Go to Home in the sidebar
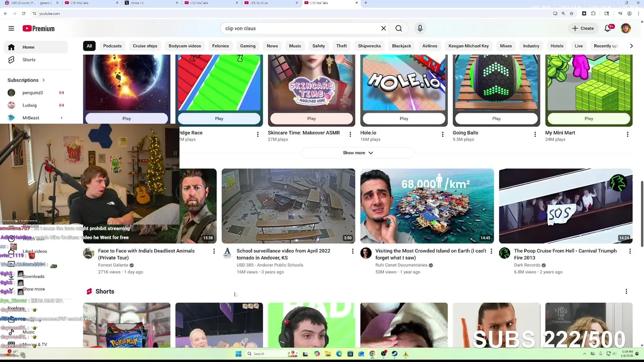The image size is (644, 362). click(36, 47)
